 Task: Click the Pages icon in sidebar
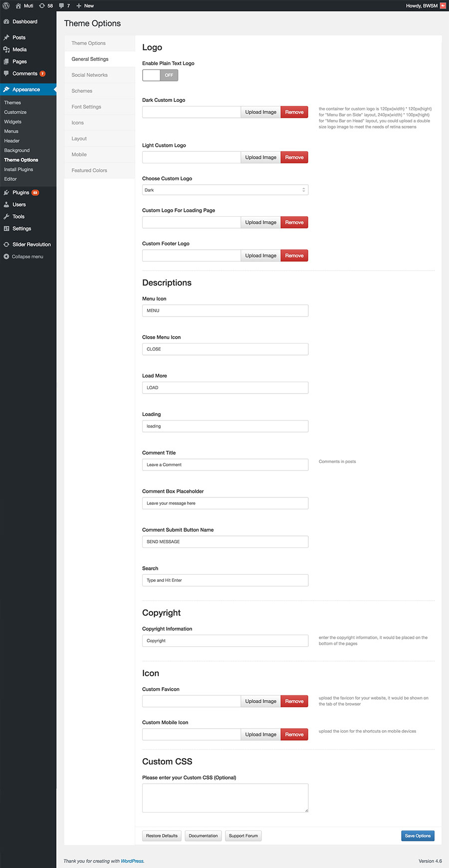point(6,61)
